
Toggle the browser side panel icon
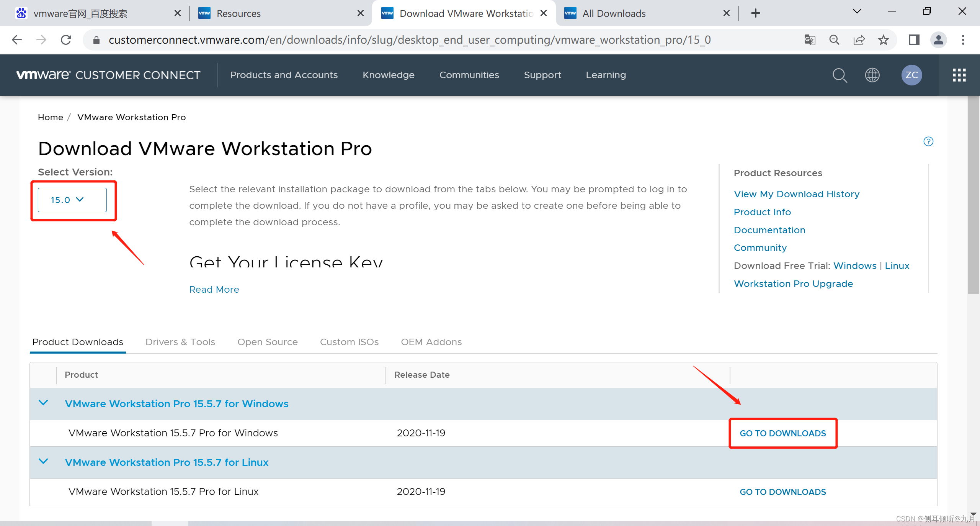tap(914, 40)
